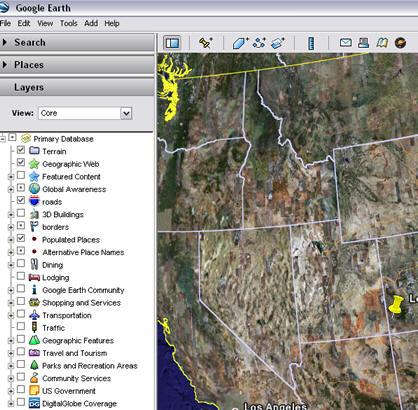Collapse the Primary Database tree node
418x410 pixels.
pos(3,139)
